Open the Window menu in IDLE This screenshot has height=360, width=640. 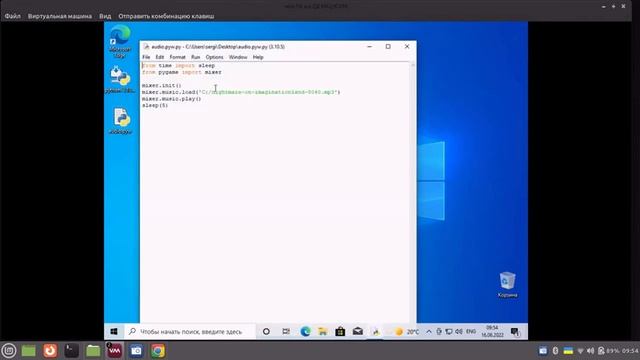click(x=238, y=57)
